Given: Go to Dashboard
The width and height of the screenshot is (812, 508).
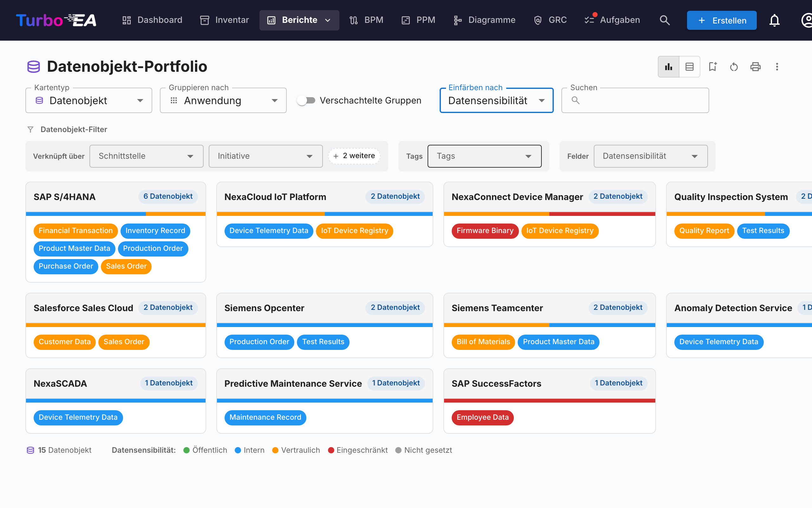Looking at the screenshot, I should [152, 20].
